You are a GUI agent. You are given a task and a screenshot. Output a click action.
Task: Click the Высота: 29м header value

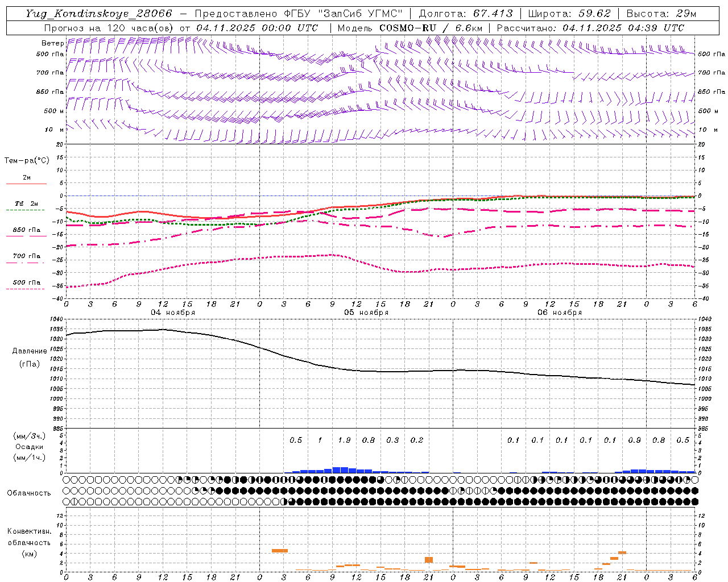point(661,14)
